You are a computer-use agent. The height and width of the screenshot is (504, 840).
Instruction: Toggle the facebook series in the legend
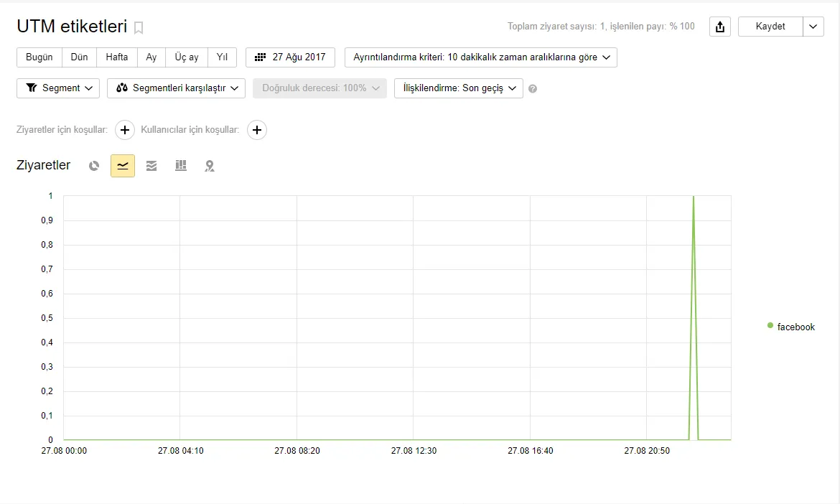tap(790, 327)
